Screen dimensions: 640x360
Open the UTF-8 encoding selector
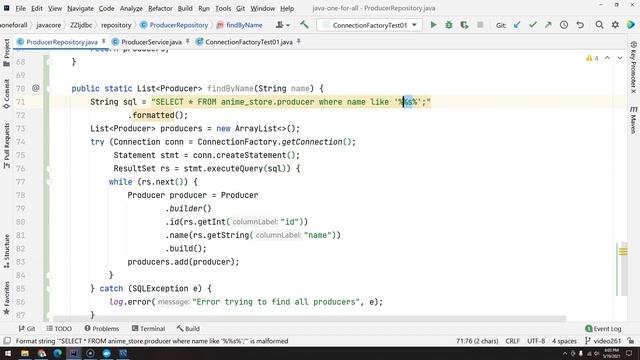(536, 341)
